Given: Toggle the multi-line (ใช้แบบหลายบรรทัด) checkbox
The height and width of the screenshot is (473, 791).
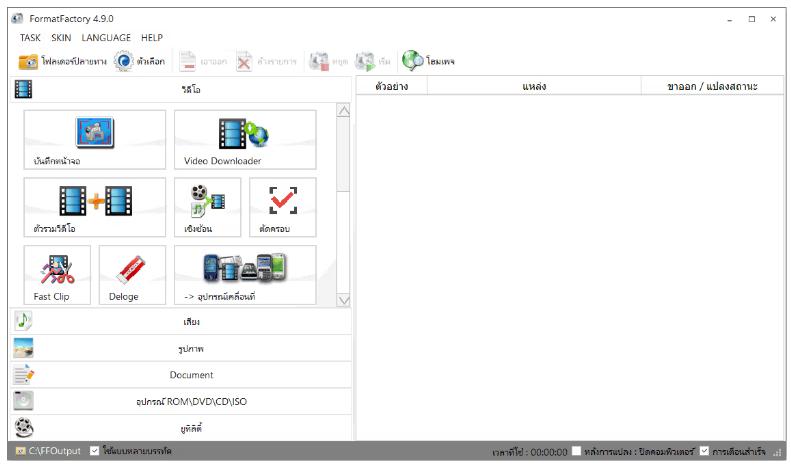Looking at the screenshot, I should pyautogui.click(x=95, y=451).
